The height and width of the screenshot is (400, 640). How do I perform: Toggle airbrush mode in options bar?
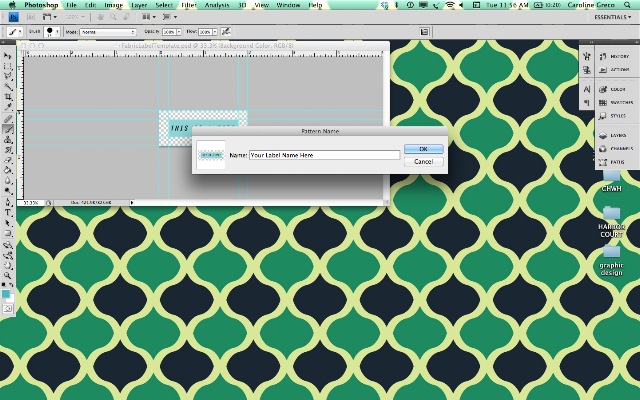coord(226,31)
